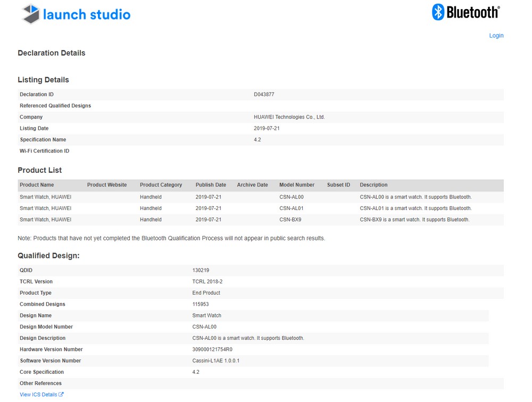532x402 pixels.
Task: Click model number CSN-AL01 in Product List
Action: pyautogui.click(x=292, y=208)
